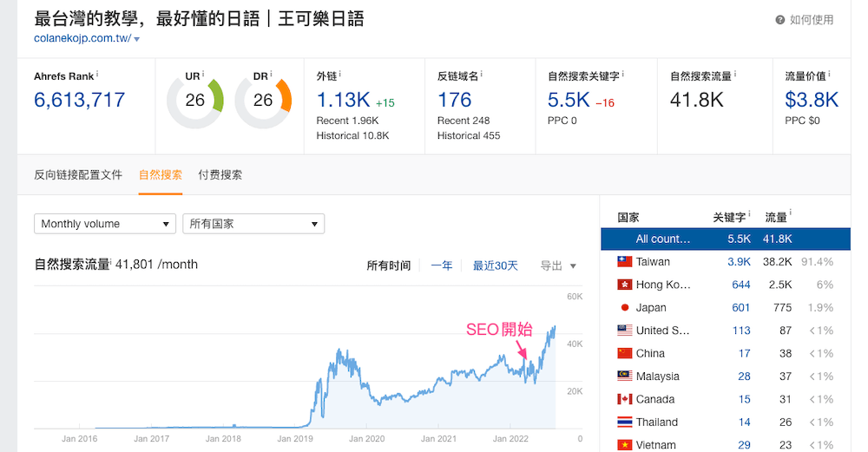
Task: Select the 一年 time range
Action: [x=442, y=265]
